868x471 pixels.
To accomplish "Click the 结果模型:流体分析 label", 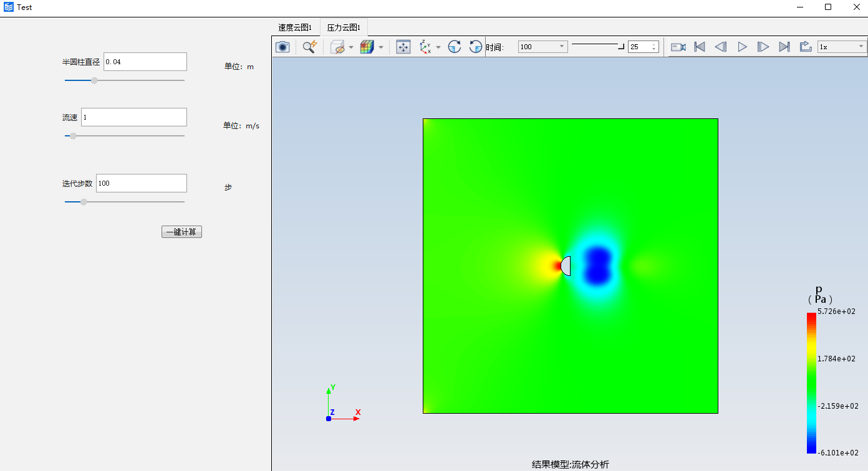I will (x=571, y=464).
